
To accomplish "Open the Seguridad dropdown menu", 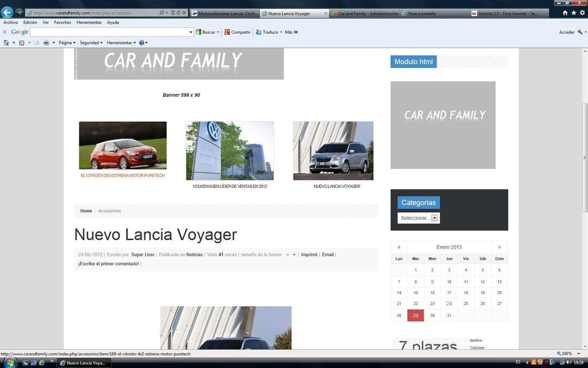I will 91,43.
